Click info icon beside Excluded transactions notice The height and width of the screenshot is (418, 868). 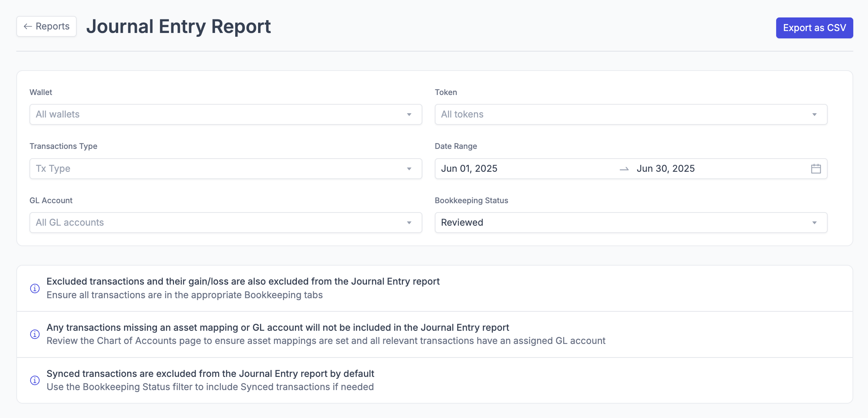coord(35,288)
